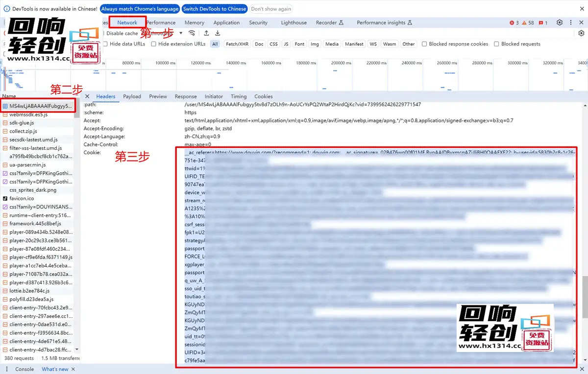Open the Recorder panel tab

(330, 23)
